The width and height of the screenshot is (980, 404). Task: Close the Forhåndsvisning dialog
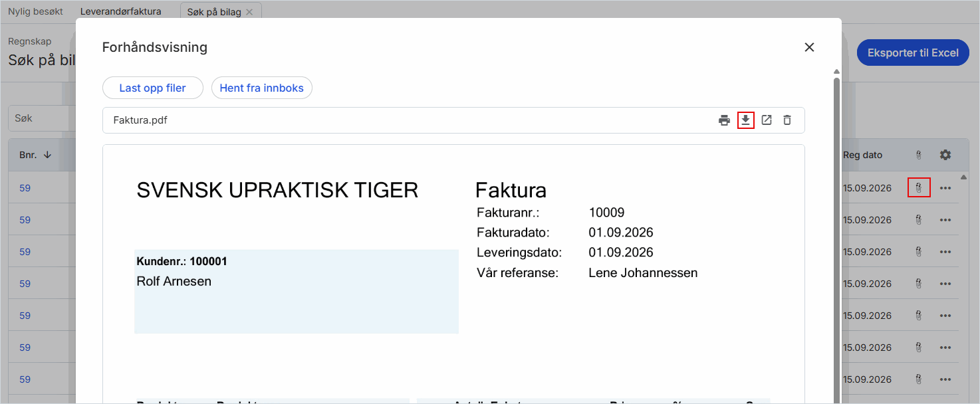click(x=809, y=47)
